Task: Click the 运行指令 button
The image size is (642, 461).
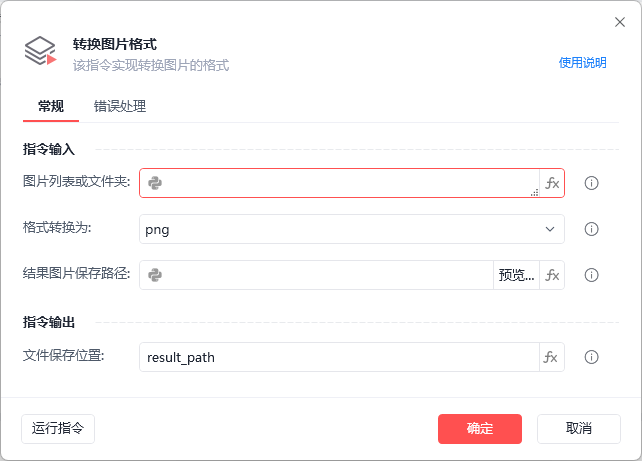Action: 58,429
